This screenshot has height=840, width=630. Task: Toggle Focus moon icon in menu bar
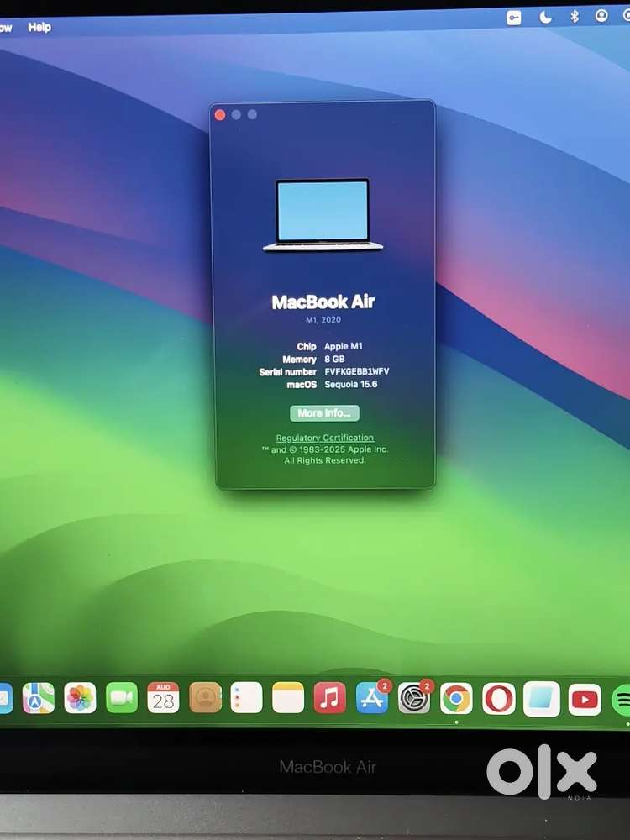click(546, 17)
